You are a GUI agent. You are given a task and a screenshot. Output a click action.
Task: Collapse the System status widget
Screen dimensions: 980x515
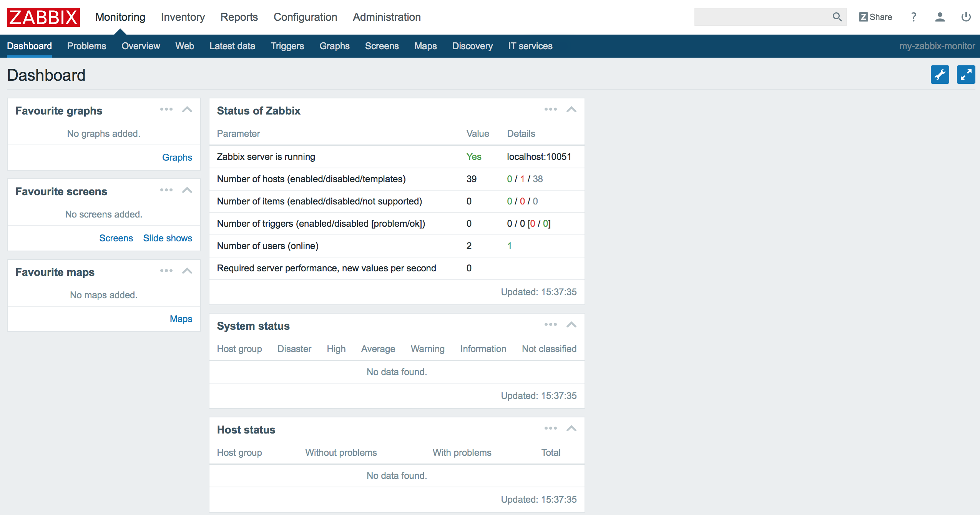tap(571, 325)
